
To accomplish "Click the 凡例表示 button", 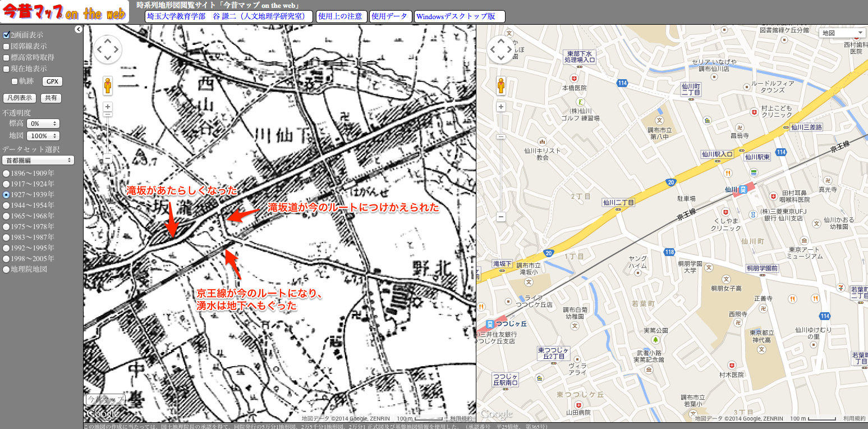I will pyautogui.click(x=20, y=98).
